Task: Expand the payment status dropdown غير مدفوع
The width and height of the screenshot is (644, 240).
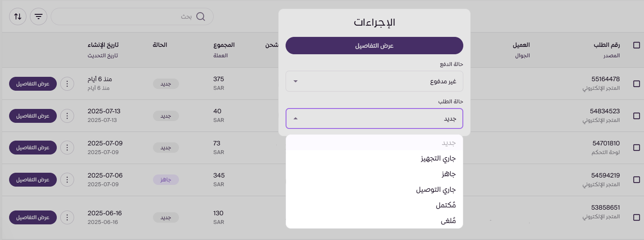Action: tap(374, 82)
